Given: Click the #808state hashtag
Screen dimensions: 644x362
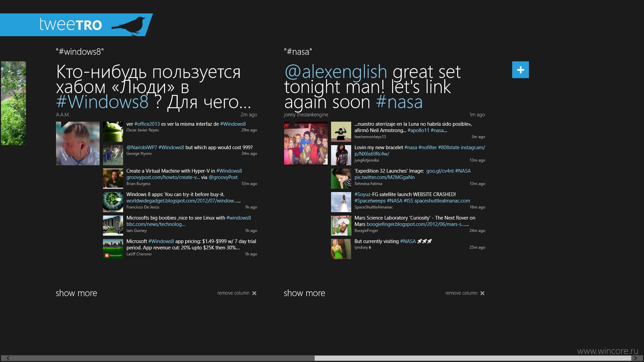Looking at the screenshot, I should click(449, 147).
